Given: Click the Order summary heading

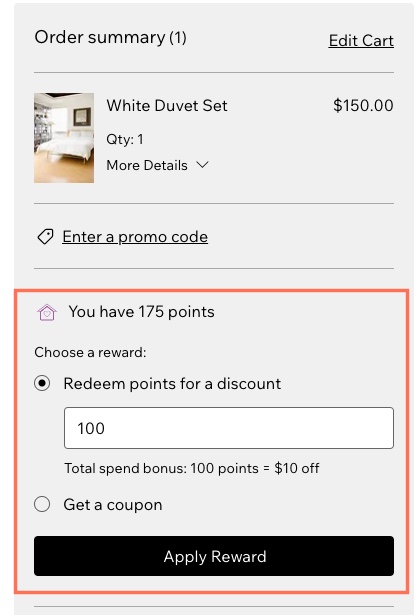Looking at the screenshot, I should [x=111, y=38].
